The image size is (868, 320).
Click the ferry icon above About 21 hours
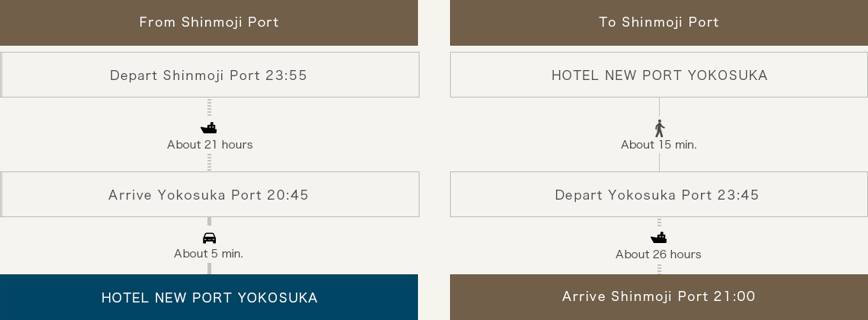pos(209,128)
